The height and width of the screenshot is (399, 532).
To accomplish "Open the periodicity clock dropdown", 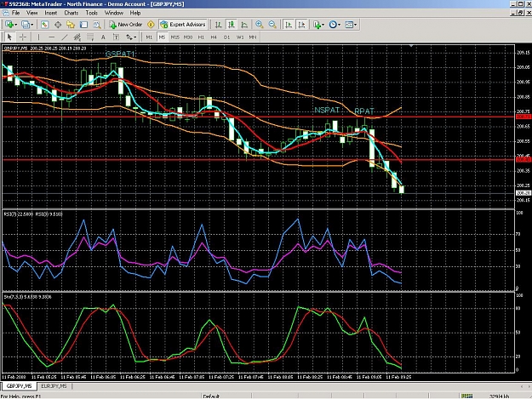I will click(x=339, y=25).
